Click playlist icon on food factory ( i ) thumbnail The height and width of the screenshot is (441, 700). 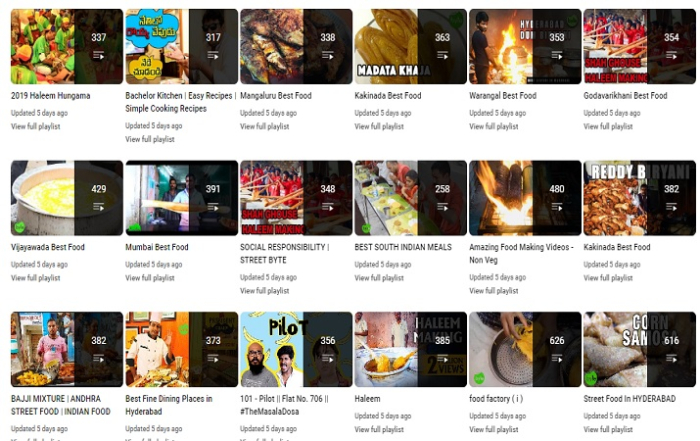[x=557, y=358]
